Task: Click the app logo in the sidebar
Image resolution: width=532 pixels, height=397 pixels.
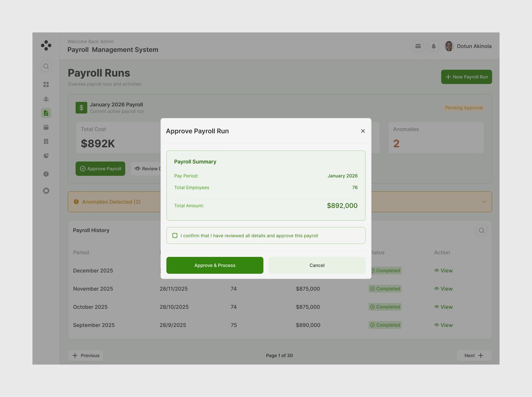Action: coord(46,45)
